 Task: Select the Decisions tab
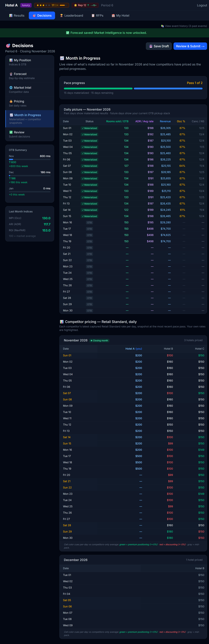point(42,15)
